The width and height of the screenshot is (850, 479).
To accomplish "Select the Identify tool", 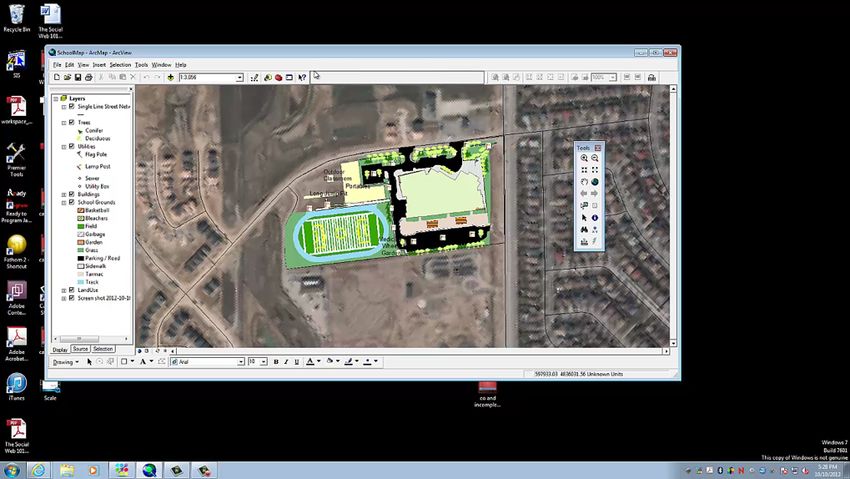I will [x=595, y=218].
